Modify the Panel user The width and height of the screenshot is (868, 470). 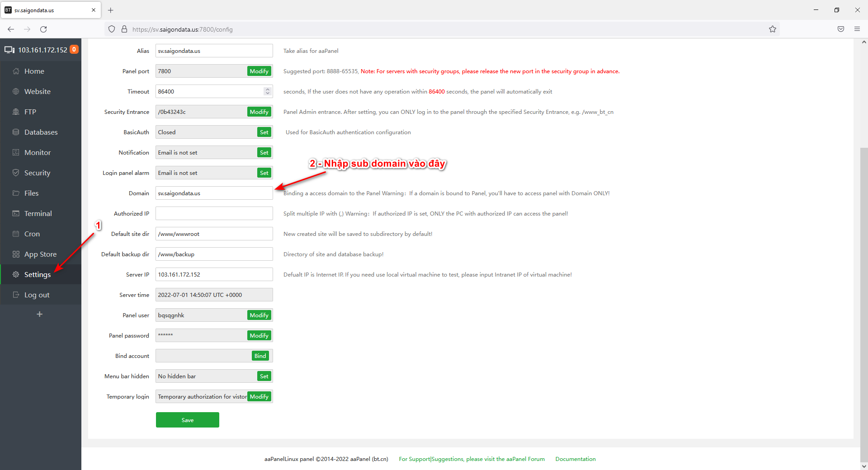click(259, 315)
